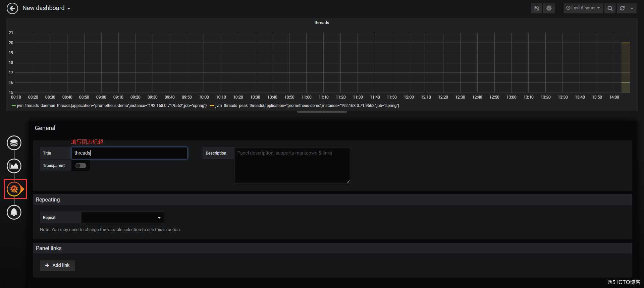The height and width of the screenshot is (288, 644).
Task: Open the Alert bell tab icon
Action: point(14,212)
